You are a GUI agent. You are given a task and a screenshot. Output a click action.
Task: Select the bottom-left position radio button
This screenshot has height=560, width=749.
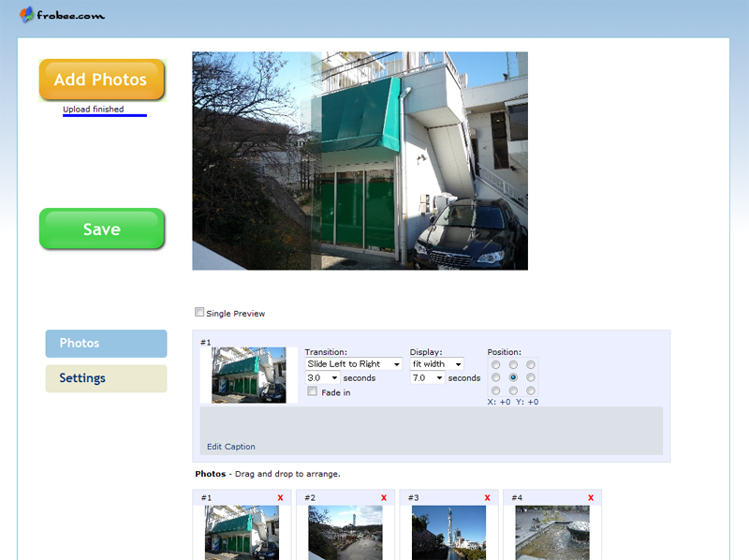tap(496, 391)
